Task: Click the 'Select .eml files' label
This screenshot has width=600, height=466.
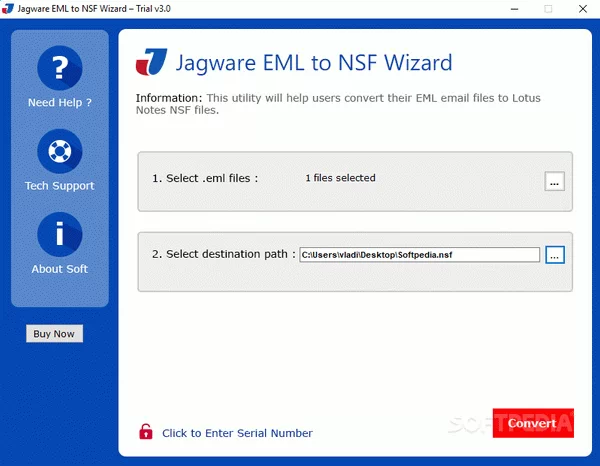Action: click(x=205, y=178)
